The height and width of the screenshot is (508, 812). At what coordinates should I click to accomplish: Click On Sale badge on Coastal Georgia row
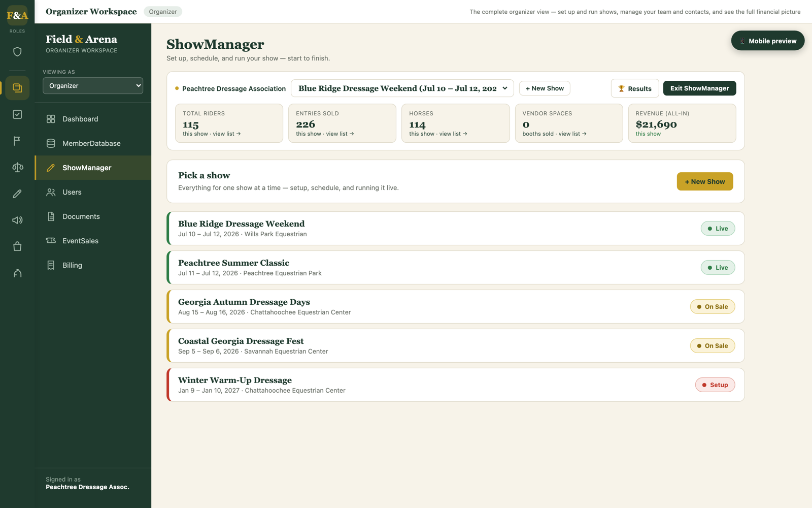[712, 346]
